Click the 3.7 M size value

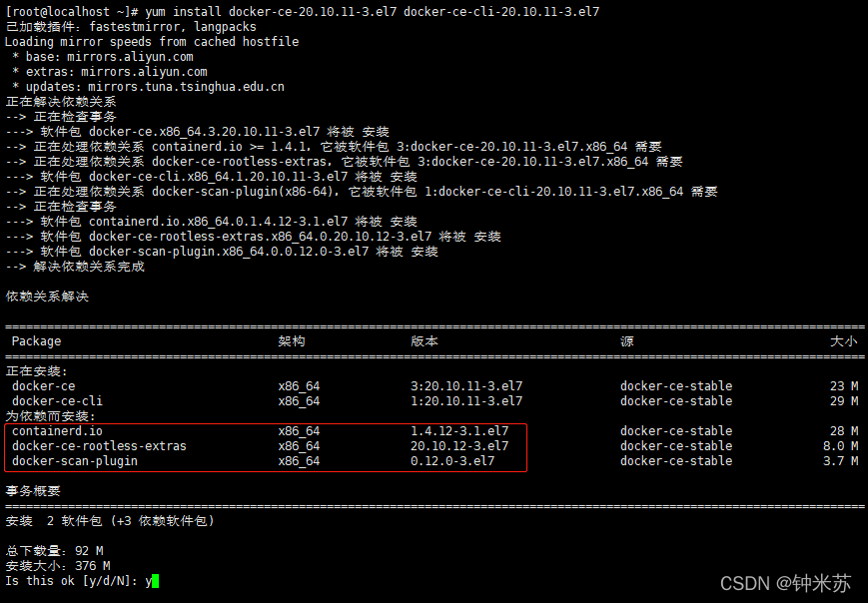point(840,461)
